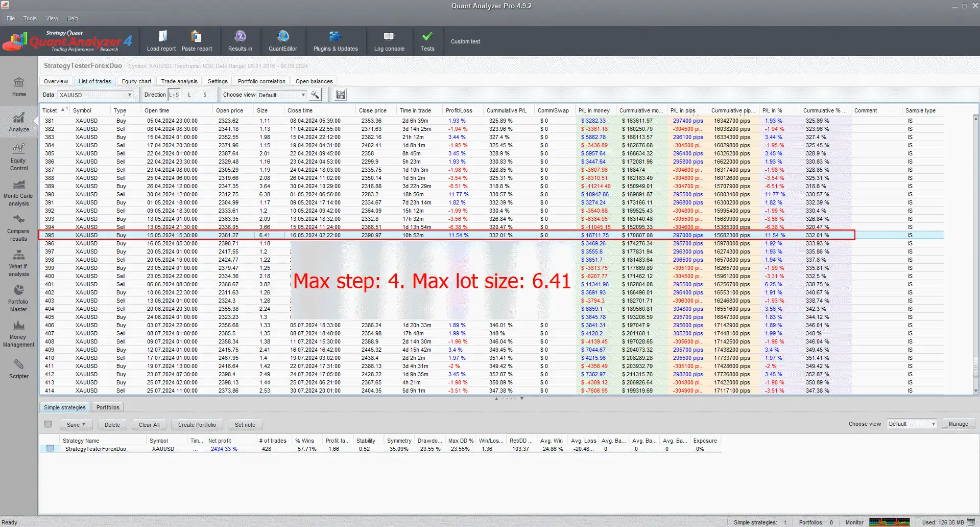
Task: Select the Paste report icon
Action: pos(197,41)
